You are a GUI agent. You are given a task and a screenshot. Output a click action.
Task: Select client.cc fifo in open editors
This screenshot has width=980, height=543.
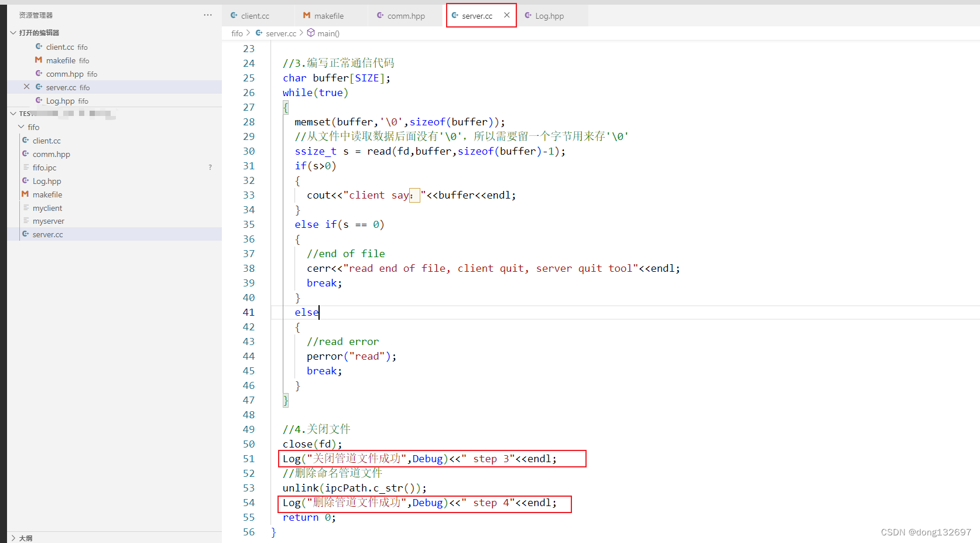[114, 47]
